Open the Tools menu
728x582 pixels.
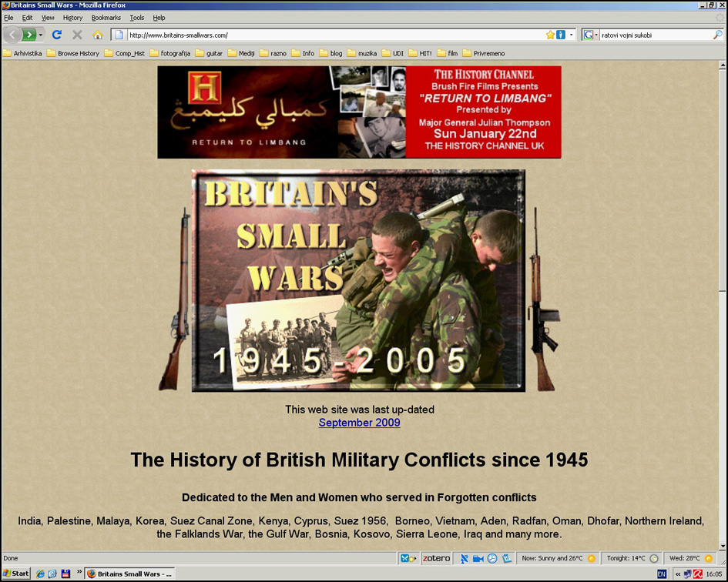click(x=136, y=18)
